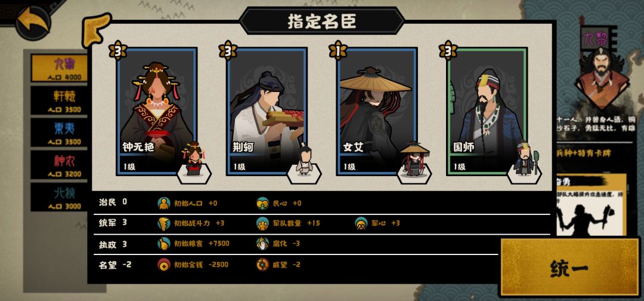This screenshot has height=301, width=644.
Task: Switch to the 九黎 faction tab
Action: 60,68
